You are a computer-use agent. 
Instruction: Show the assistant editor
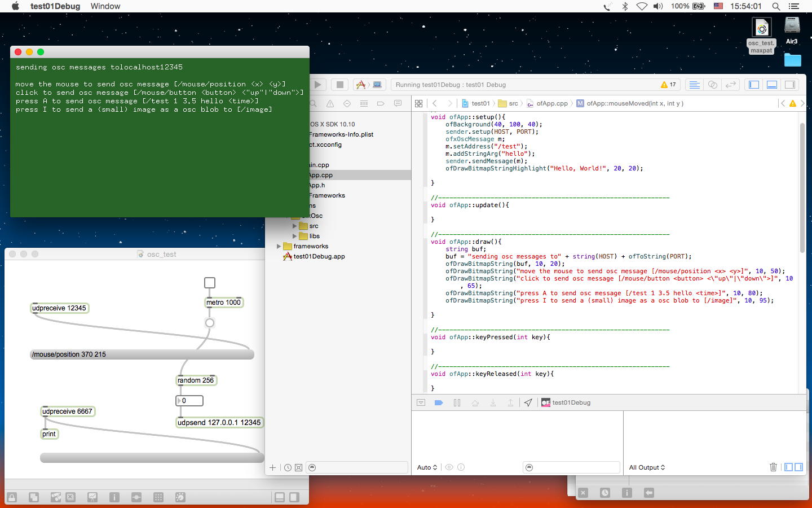[x=713, y=85]
